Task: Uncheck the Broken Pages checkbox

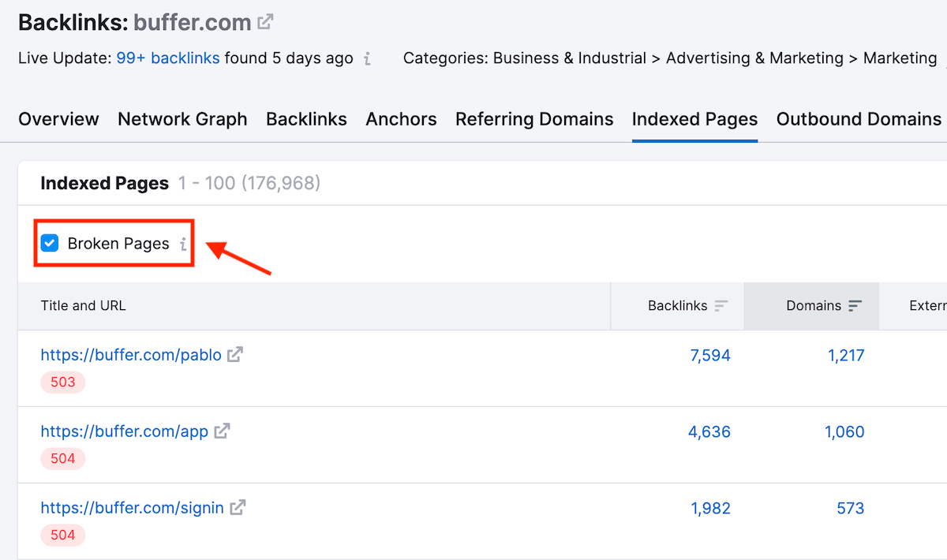Action: [51, 243]
